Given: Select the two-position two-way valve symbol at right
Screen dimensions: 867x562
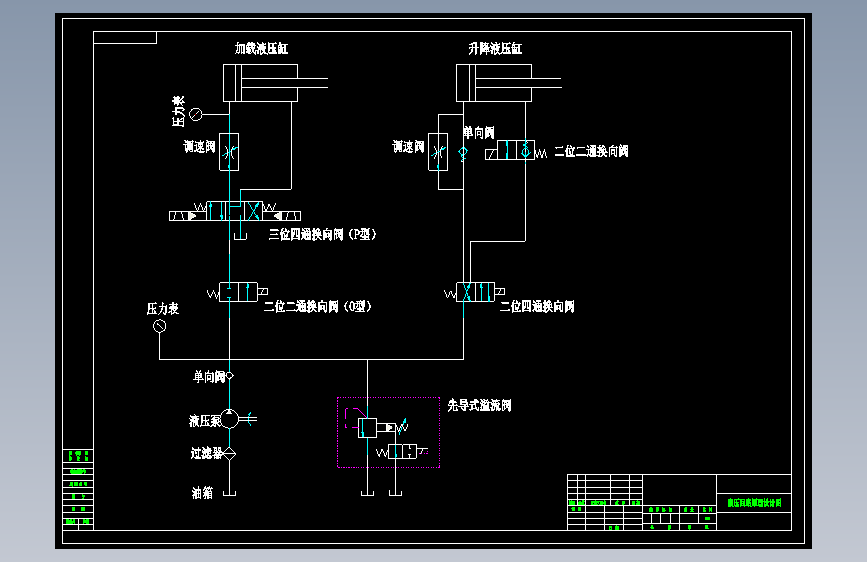Looking at the screenshot, I should (516, 150).
